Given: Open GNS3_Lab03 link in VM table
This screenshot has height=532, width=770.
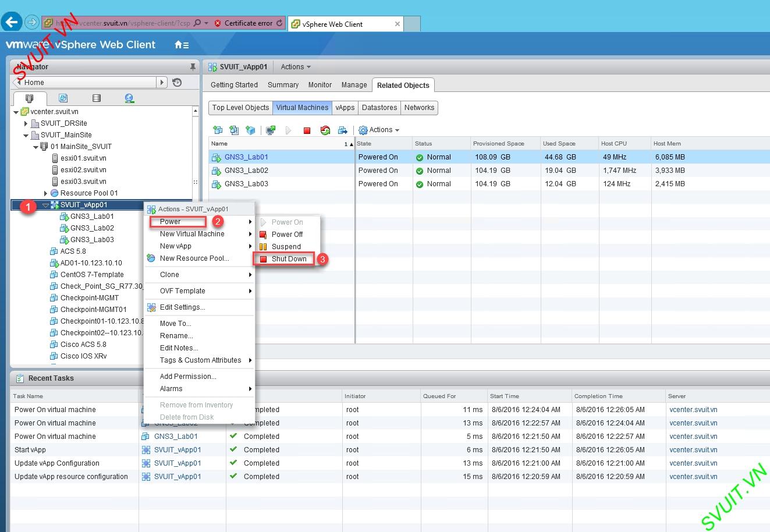Looking at the screenshot, I should point(246,184).
